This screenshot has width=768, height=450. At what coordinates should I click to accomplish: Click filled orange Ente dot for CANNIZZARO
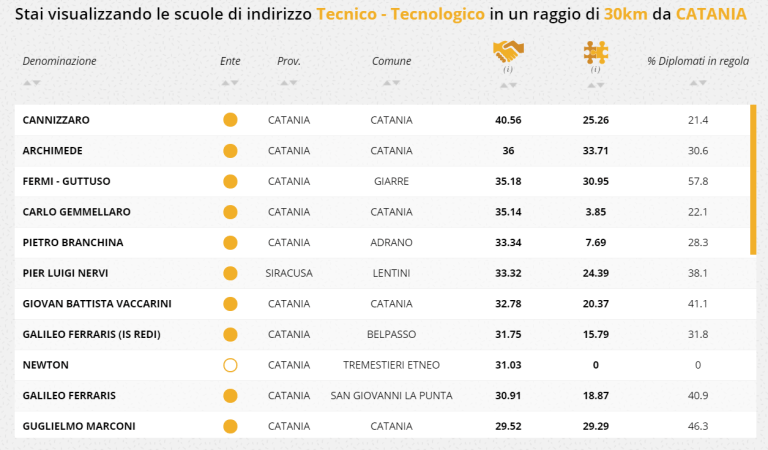pos(230,120)
